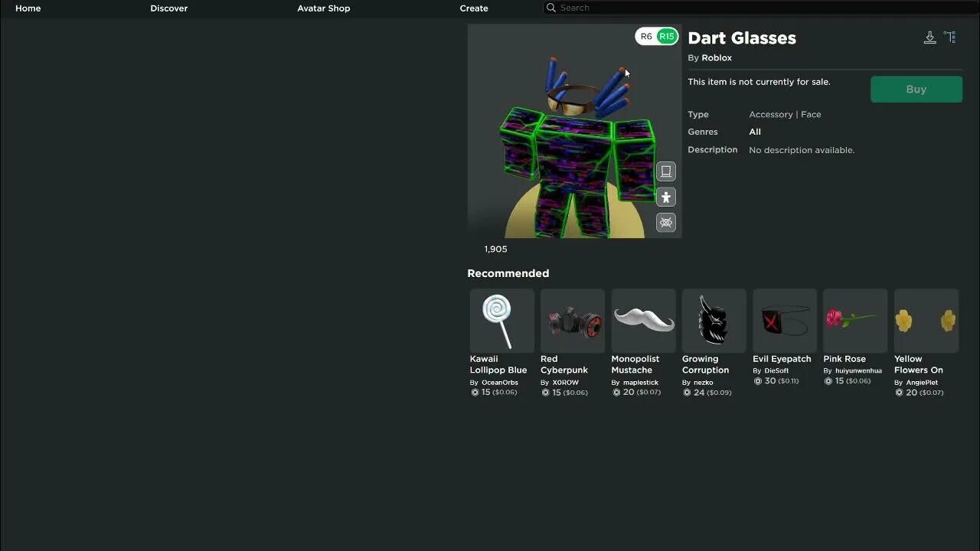Open Growing Corruption thumbnail
980x551 pixels.
point(714,321)
